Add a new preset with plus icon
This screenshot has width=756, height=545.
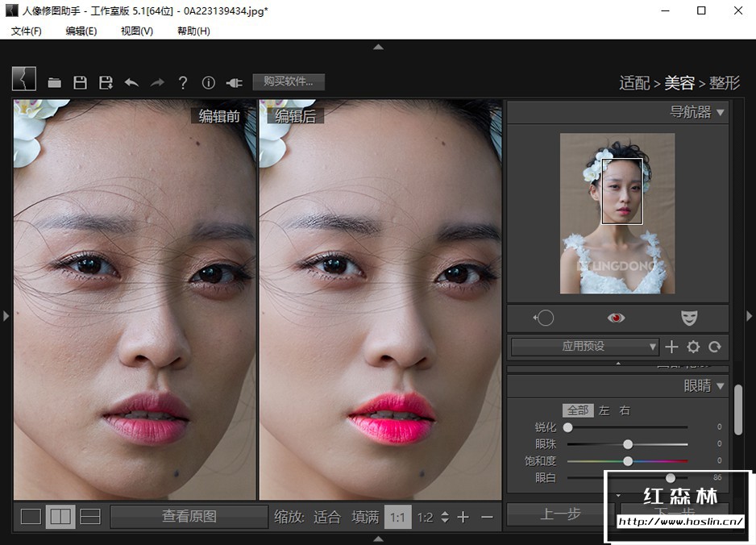click(672, 347)
